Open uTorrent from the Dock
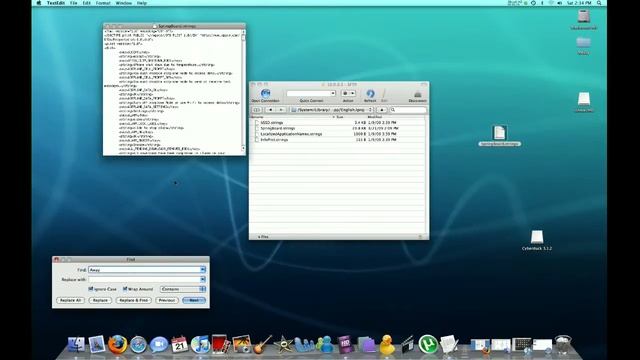Viewport: 640px width, 360px height. [428, 344]
